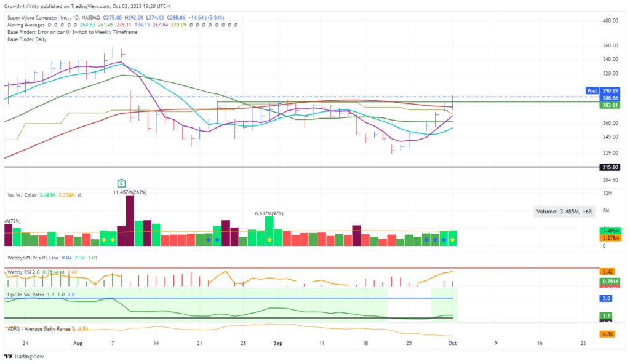Open the Webby RSI 2.0 indicator legend
The width and height of the screenshot is (630, 364).
tap(25, 272)
